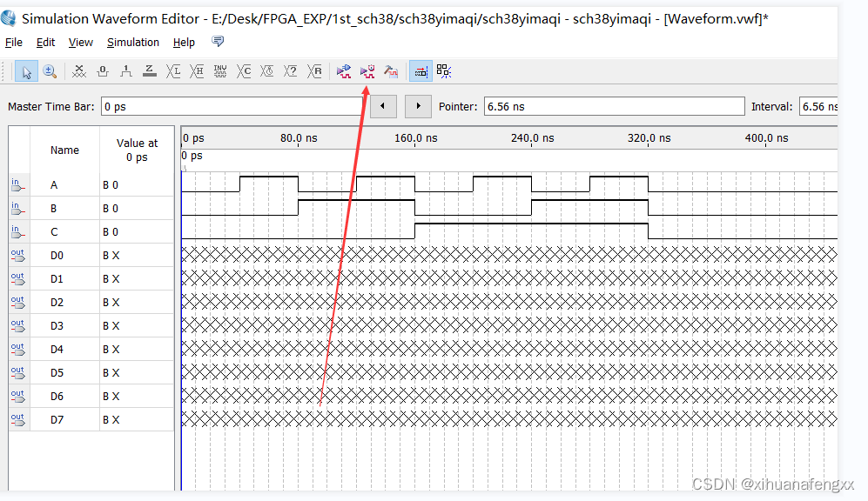Click value 'B X' of signal D0
This screenshot has height=501, width=868.
(x=111, y=256)
